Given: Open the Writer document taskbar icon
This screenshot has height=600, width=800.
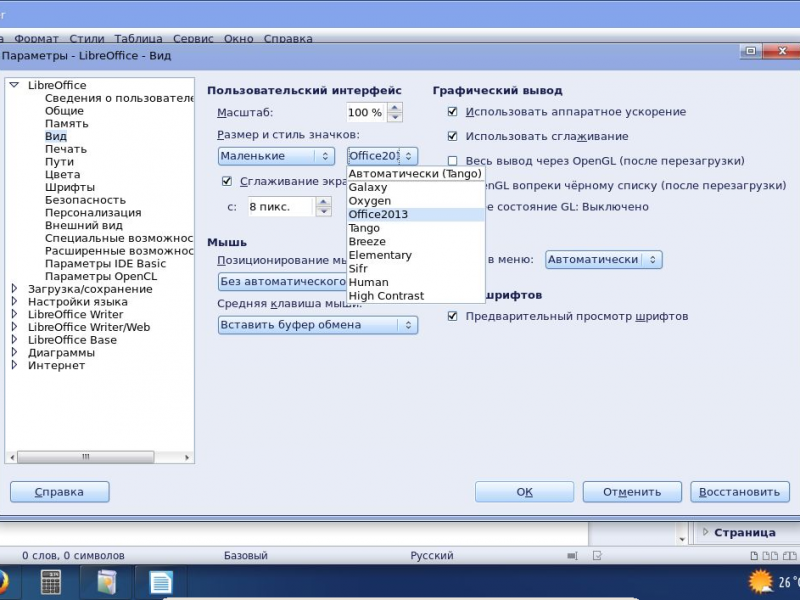Looking at the screenshot, I should tap(161, 582).
